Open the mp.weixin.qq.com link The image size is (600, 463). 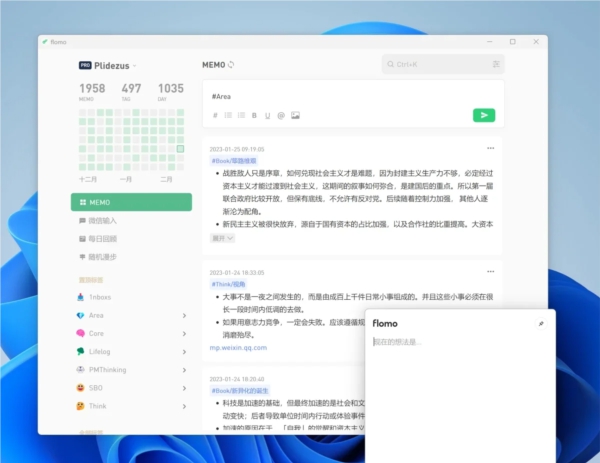click(x=238, y=347)
